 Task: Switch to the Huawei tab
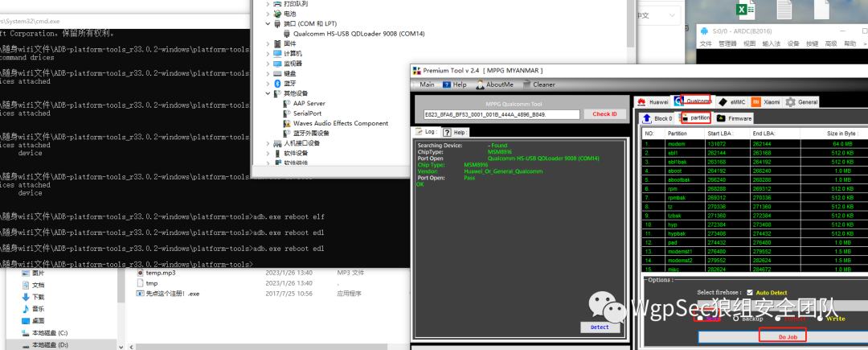(x=652, y=102)
